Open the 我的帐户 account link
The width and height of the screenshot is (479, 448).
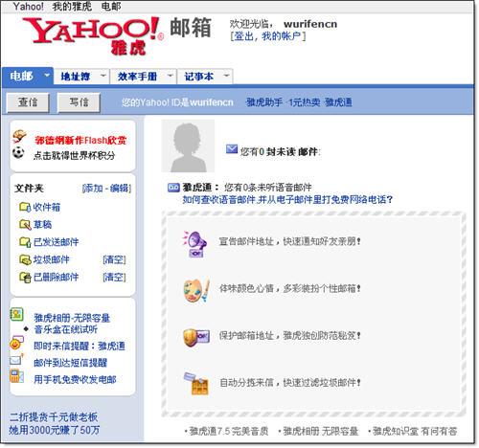click(281, 36)
